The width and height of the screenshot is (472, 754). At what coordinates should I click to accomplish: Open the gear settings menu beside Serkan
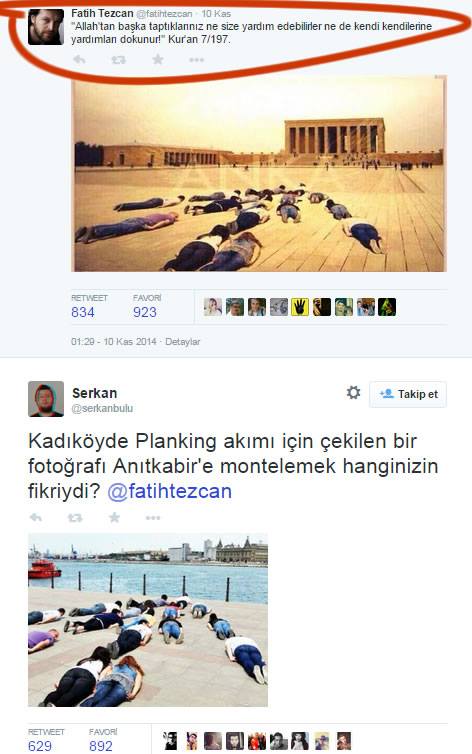353,393
